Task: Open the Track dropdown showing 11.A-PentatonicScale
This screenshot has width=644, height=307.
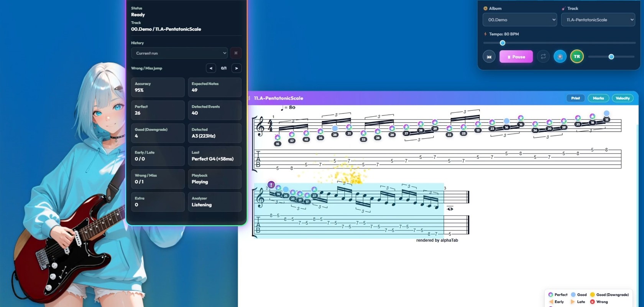Action: click(598, 20)
